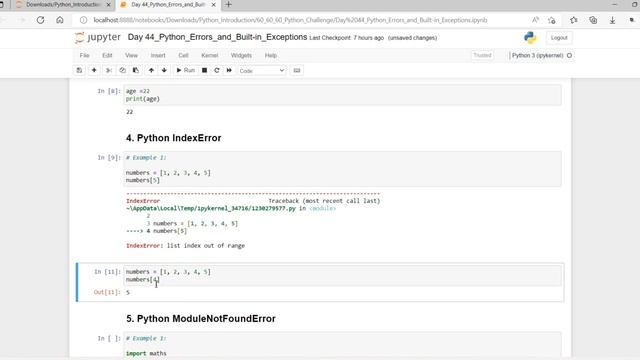Click the 'IndexError: list index out of range' message

(x=185, y=246)
